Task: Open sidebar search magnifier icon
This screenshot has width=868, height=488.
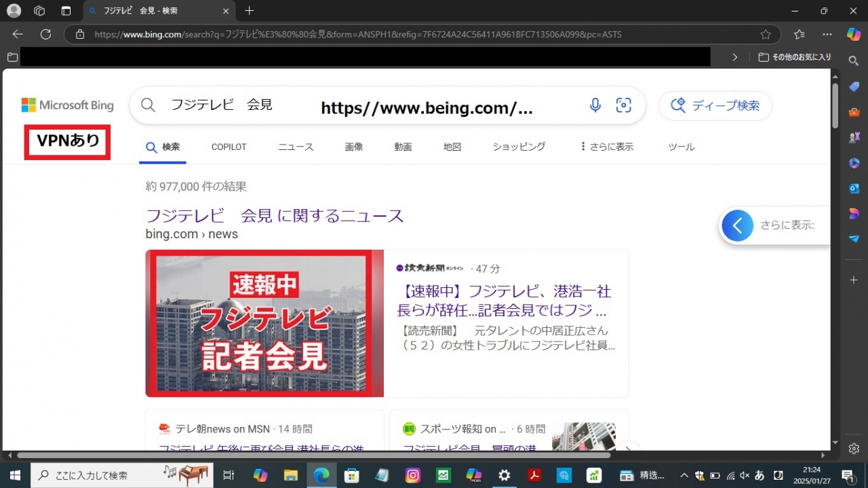Action: (854, 61)
